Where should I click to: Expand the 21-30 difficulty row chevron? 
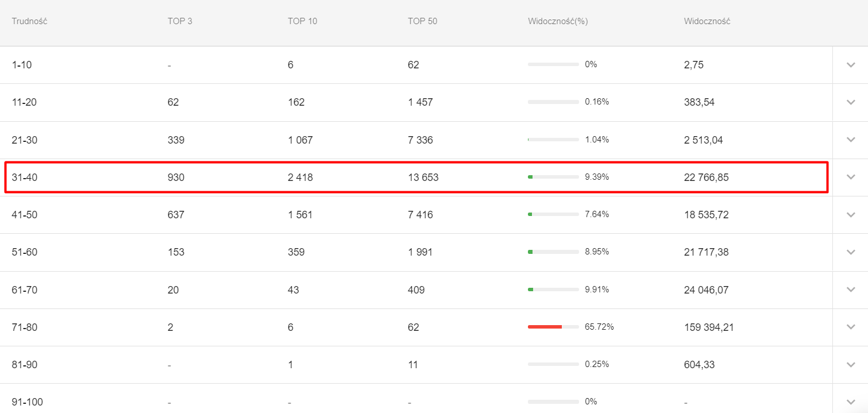[851, 140]
